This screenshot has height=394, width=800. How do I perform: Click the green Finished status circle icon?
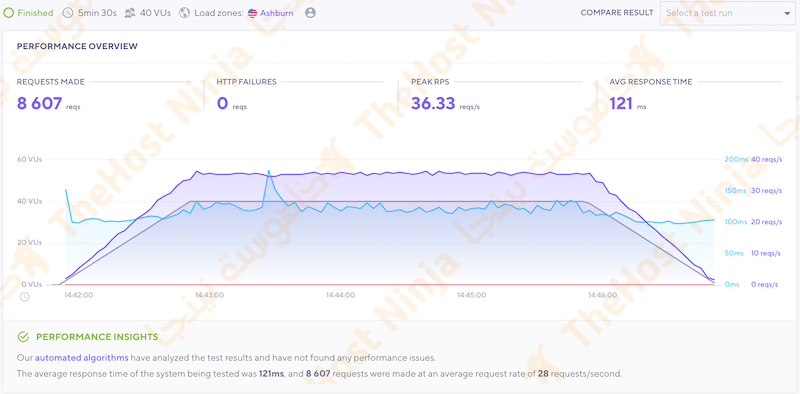(8, 13)
